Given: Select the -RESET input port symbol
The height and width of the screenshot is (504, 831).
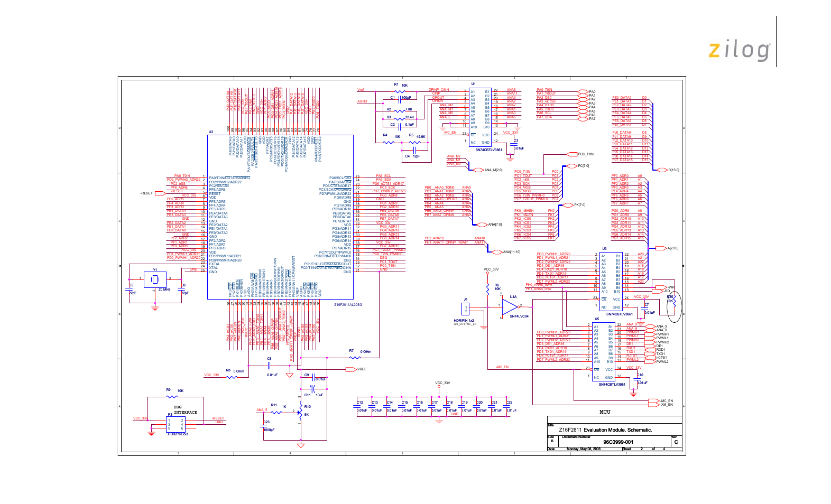Looking at the screenshot, I should point(160,193).
